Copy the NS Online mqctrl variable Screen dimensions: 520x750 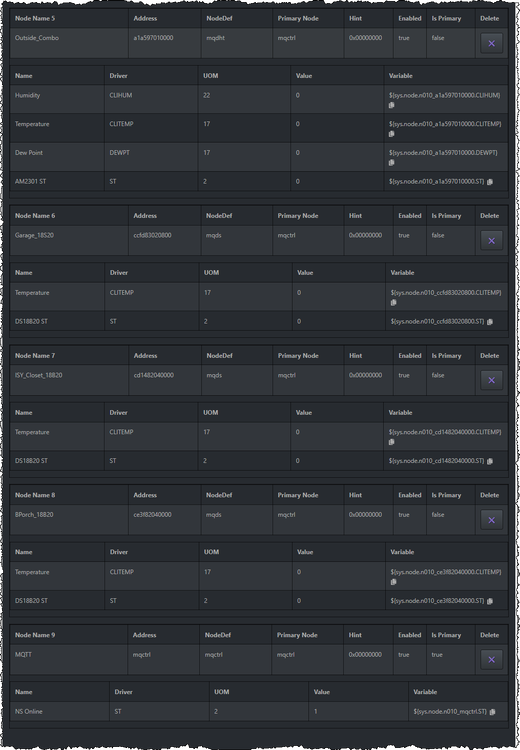pos(492,712)
